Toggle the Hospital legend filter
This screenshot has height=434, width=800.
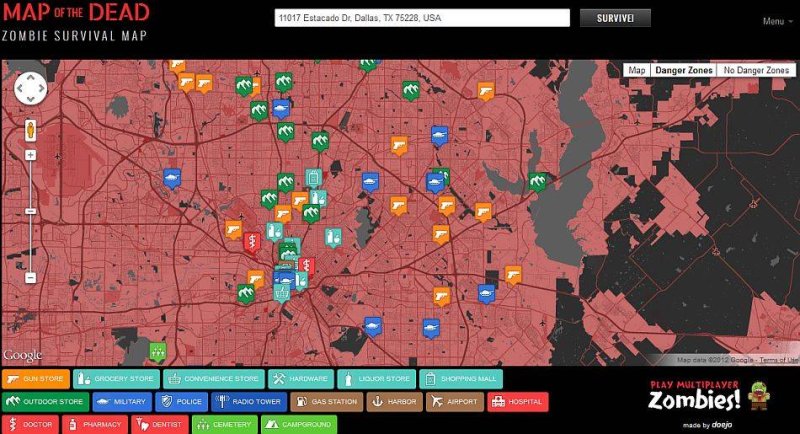[517, 402]
